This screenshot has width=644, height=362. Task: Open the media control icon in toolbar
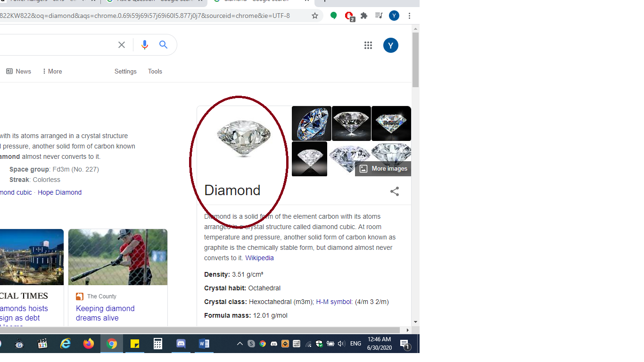tap(379, 16)
